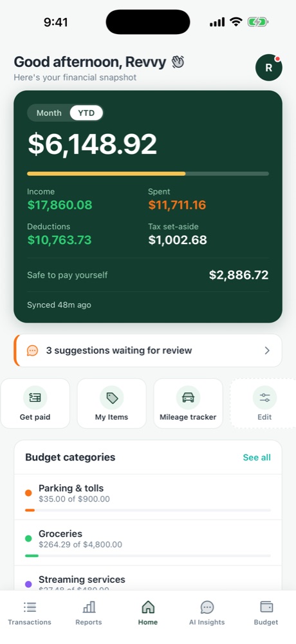Open the Mileage tracker car icon

pos(188,397)
